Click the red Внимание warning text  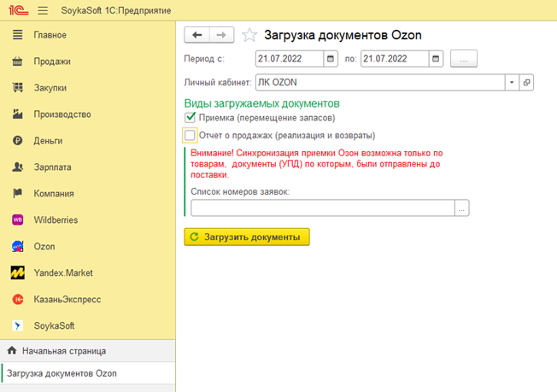(x=316, y=164)
